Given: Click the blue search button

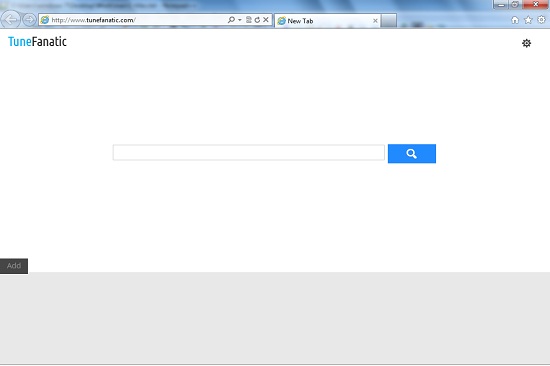Looking at the screenshot, I should [412, 153].
